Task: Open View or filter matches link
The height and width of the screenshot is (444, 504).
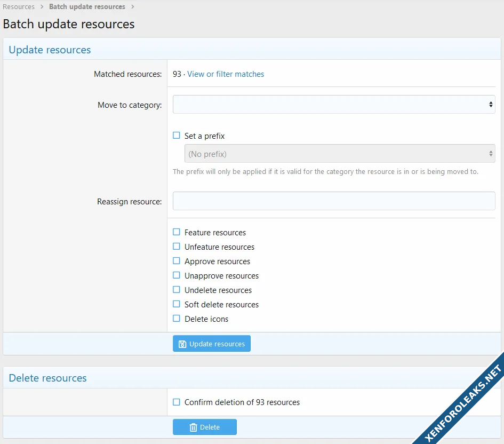Action: (x=226, y=74)
